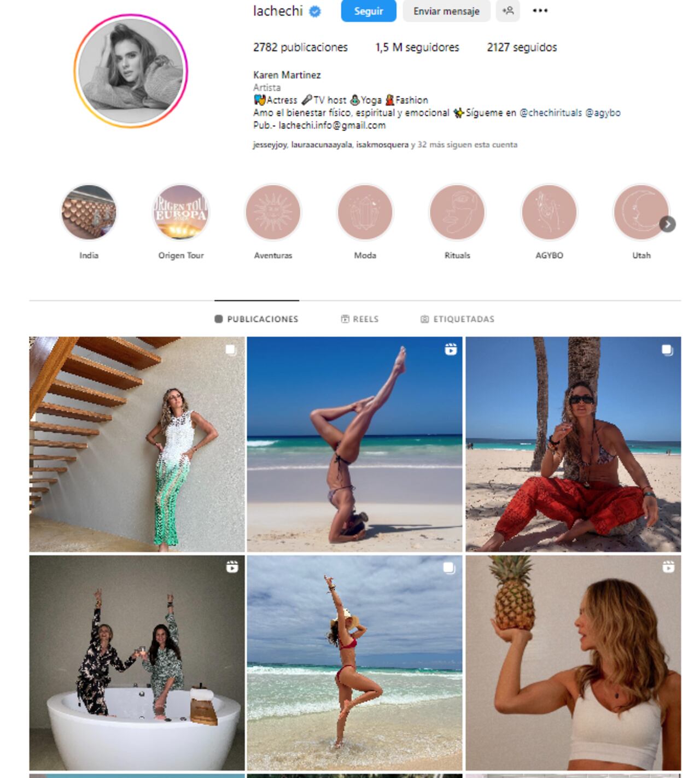Switch to the Etiquetadas tab
This screenshot has height=778, width=700.
click(x=457, y=319)
